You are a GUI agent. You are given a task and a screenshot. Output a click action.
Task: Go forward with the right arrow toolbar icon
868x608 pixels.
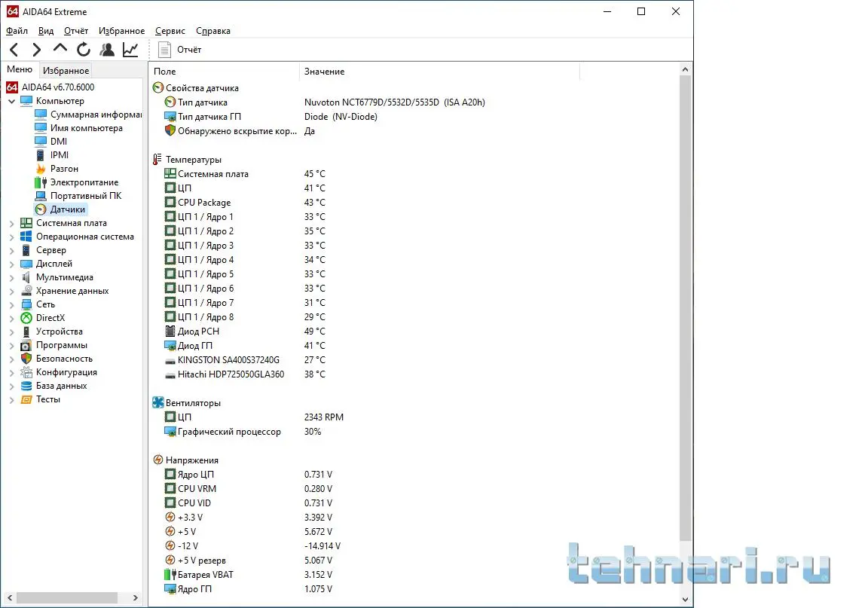pos(36,50)
